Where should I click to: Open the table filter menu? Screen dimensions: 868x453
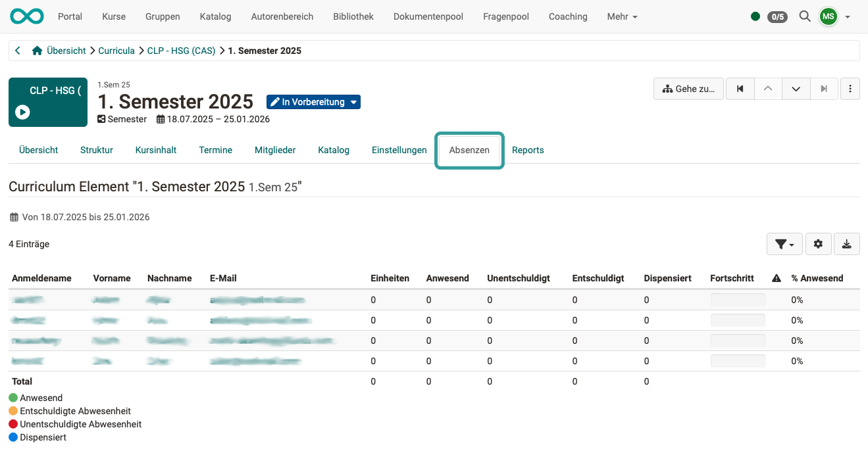(x=784, y=243)
